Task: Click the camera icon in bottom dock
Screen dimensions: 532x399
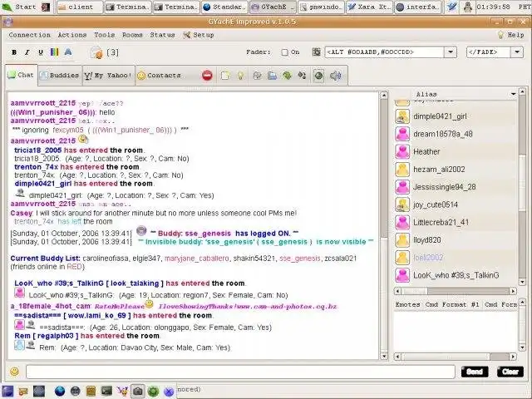Action: click(137, 392)
